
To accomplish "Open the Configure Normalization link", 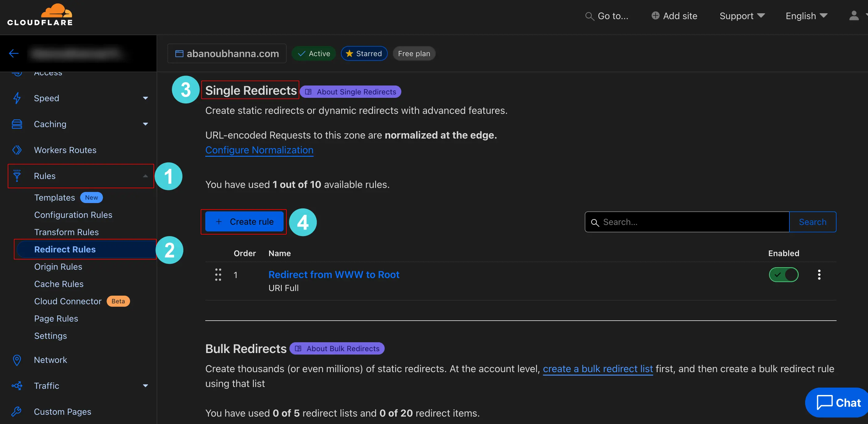I will tap(259, 150).
